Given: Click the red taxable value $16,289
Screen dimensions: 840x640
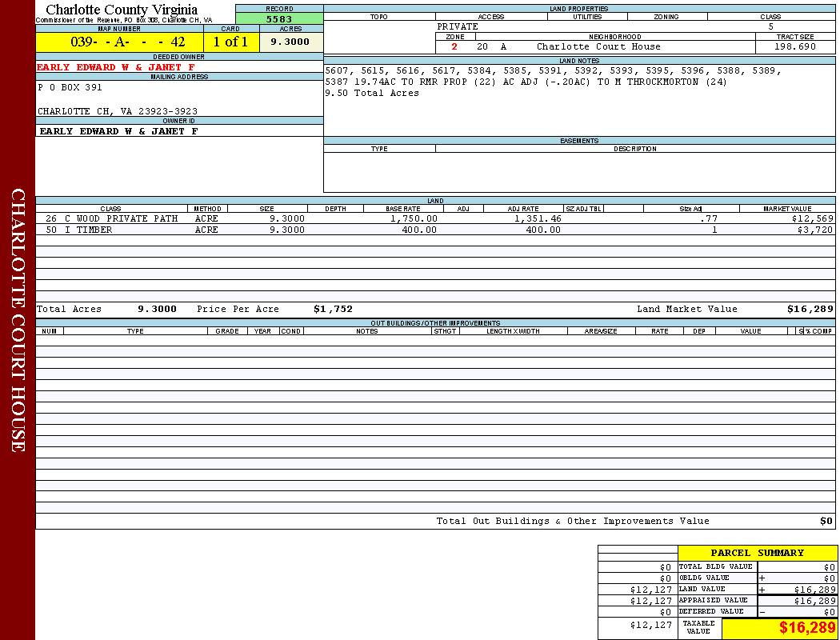Looking at the screenshot, I should [x=806, y=628].
